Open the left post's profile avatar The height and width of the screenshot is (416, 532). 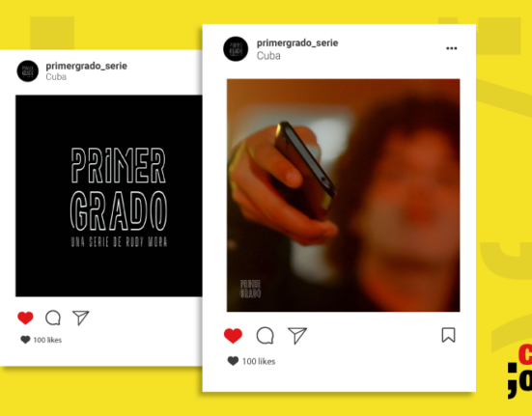28,71
